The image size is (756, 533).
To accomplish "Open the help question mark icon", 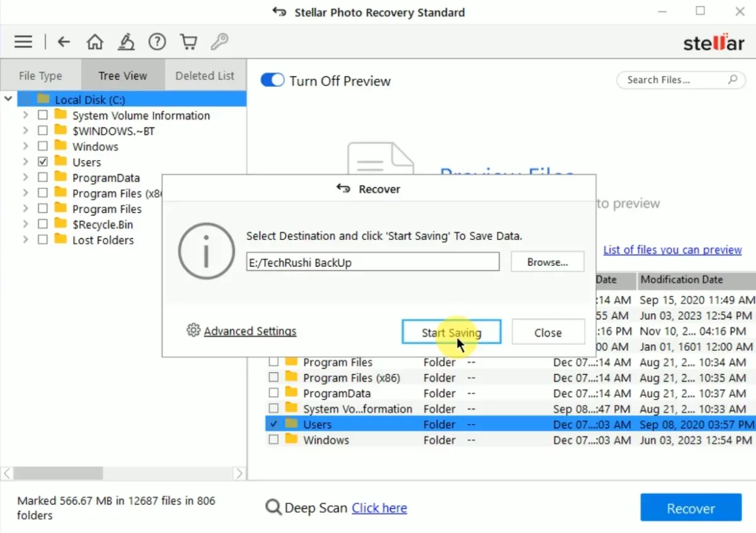I will [157, 42].
